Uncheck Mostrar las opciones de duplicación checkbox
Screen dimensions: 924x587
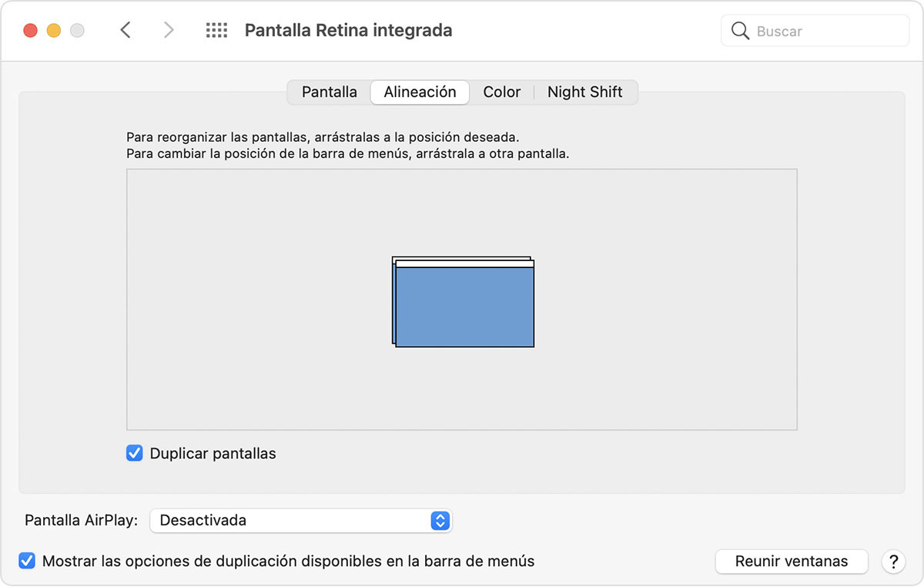pyautogui.click(x=27, y=561)
